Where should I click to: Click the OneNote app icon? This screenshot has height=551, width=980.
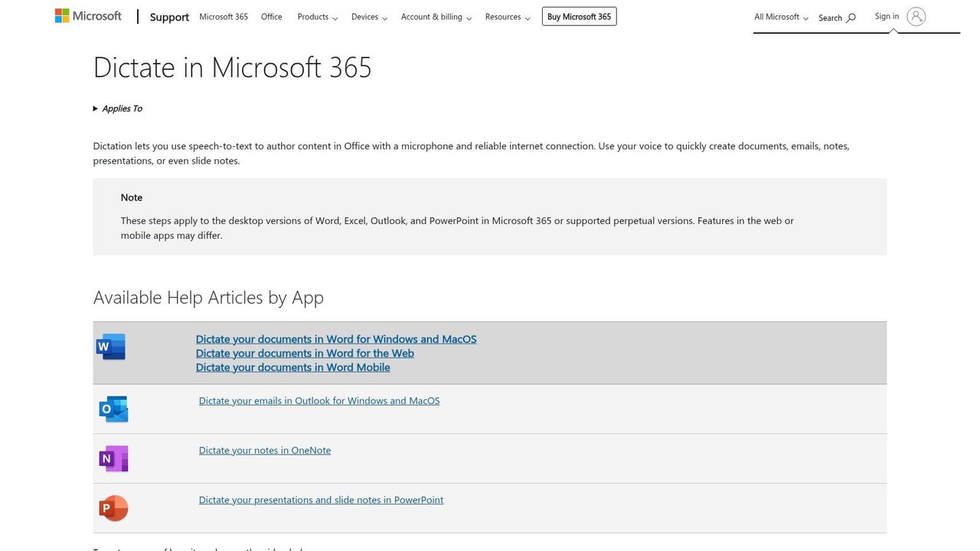click(x=113, y=458)
